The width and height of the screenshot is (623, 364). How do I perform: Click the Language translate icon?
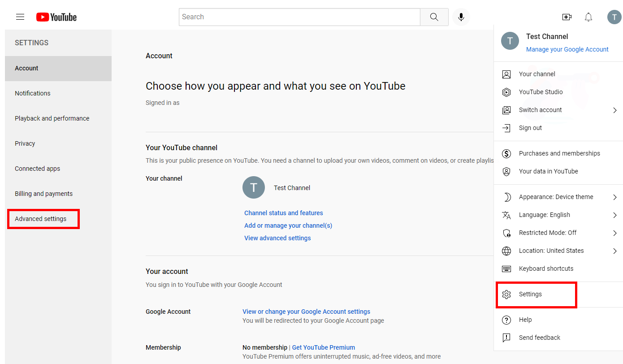tap(506, 215)
